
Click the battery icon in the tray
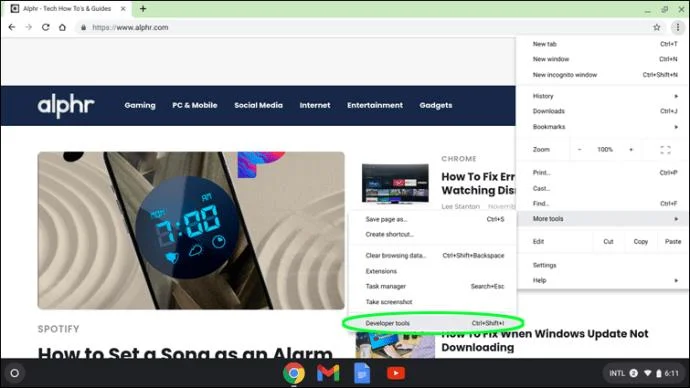pos(659,373)
